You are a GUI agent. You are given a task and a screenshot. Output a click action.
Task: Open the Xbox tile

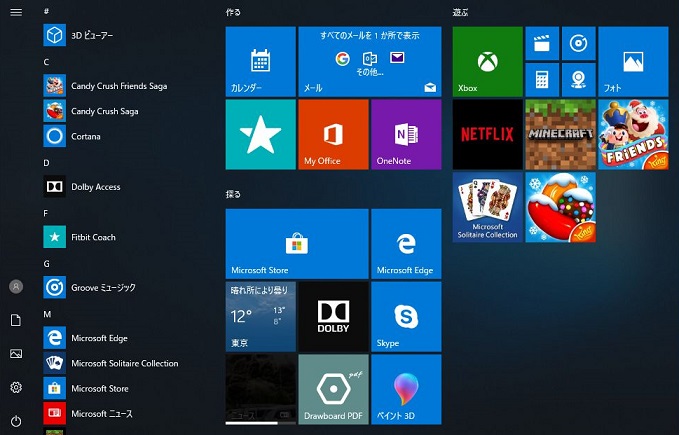[487, 61]
